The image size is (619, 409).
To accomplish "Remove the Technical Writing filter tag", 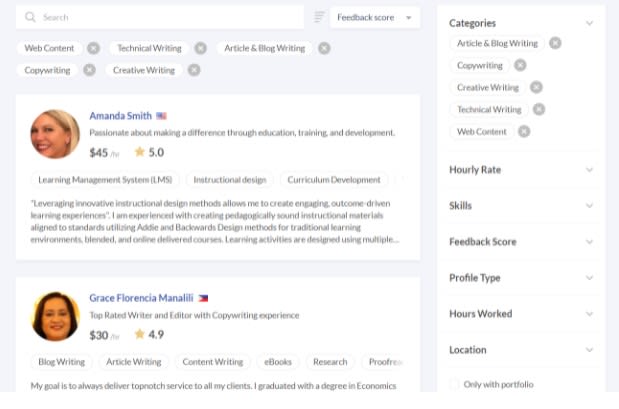I will [x=200, y=48].
